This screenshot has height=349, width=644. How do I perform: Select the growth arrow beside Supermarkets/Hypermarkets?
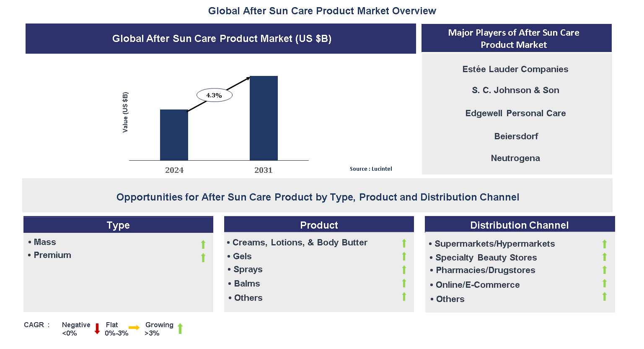pyautogui.click(x=604, y=243)
